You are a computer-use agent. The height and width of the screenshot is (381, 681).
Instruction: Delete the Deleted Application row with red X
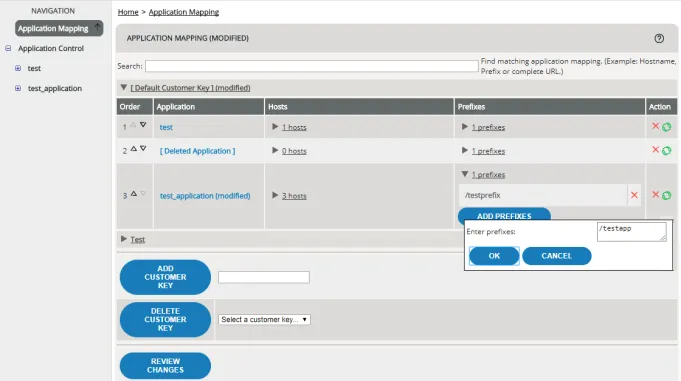point(655,150)
